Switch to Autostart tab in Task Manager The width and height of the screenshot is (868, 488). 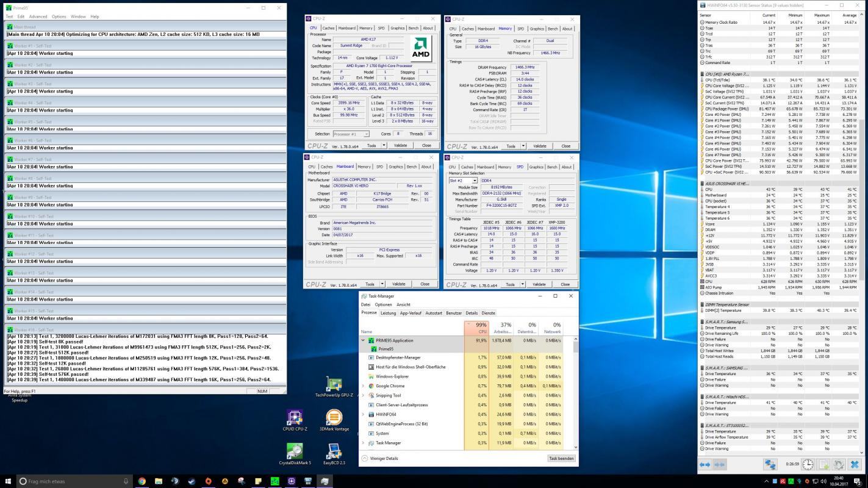(434, 313)
